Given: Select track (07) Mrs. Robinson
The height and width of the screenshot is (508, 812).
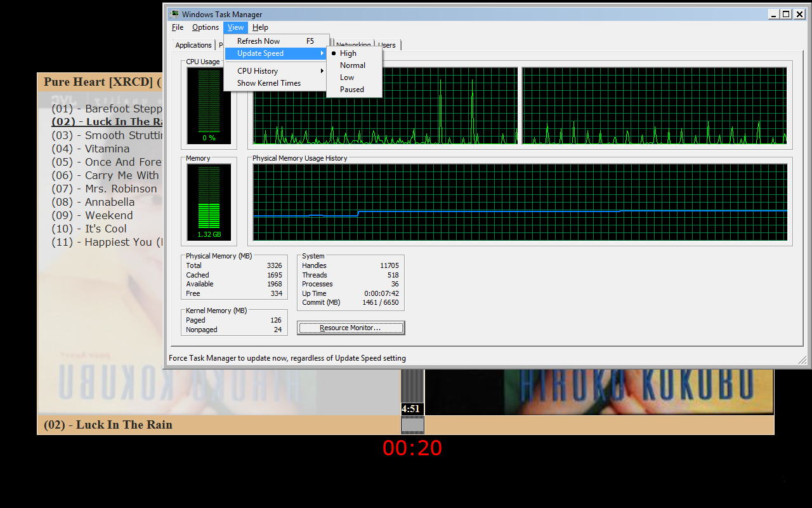Looking at the screenshot, I should click(105, 189).
